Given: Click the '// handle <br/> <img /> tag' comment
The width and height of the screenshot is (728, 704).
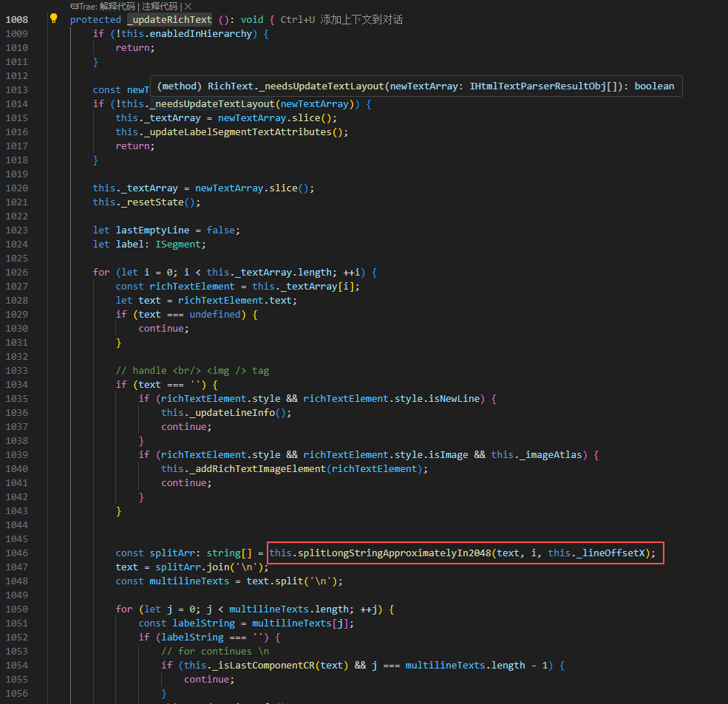Looking at the screenshot, I should pos(192,370).
